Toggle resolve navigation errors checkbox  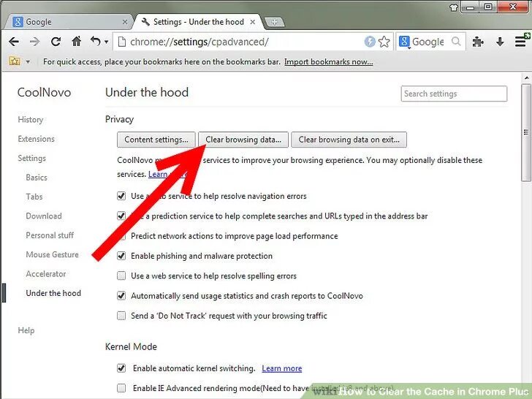pos(121,196)
